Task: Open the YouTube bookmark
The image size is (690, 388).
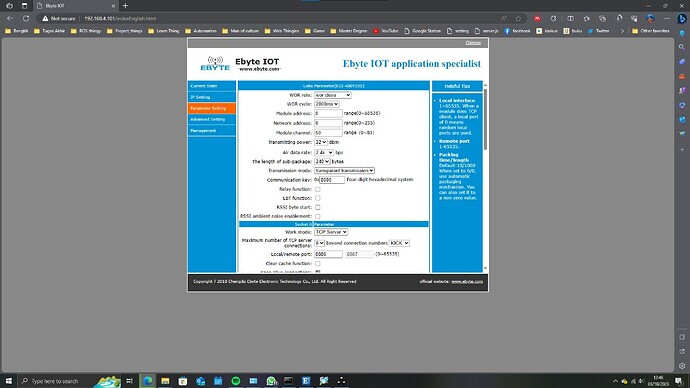Action: coord(385,31)
